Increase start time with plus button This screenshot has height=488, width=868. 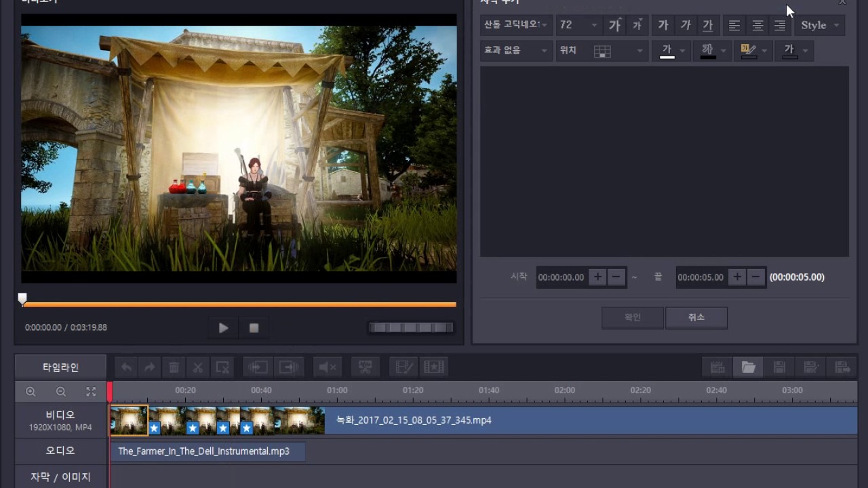[597, 277]
